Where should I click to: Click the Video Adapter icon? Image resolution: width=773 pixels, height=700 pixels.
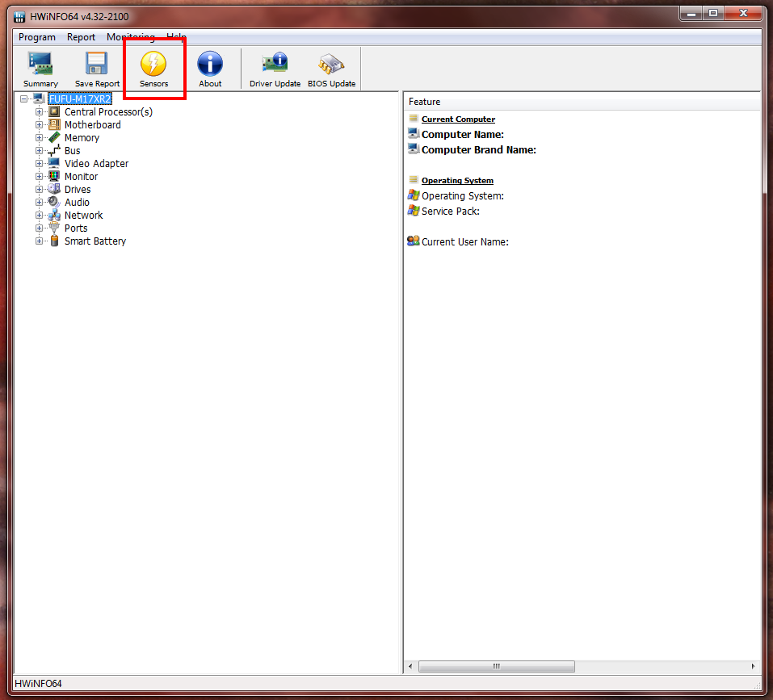(x=54, y=163)
